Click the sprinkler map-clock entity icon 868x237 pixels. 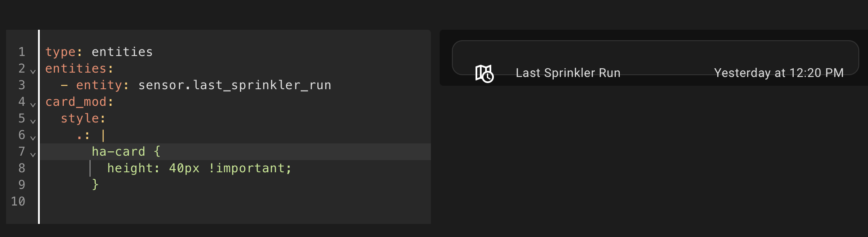click(x=484, y=73)
